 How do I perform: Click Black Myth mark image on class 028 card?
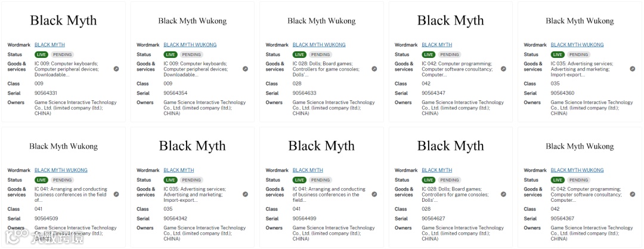[x=451, y=146]
